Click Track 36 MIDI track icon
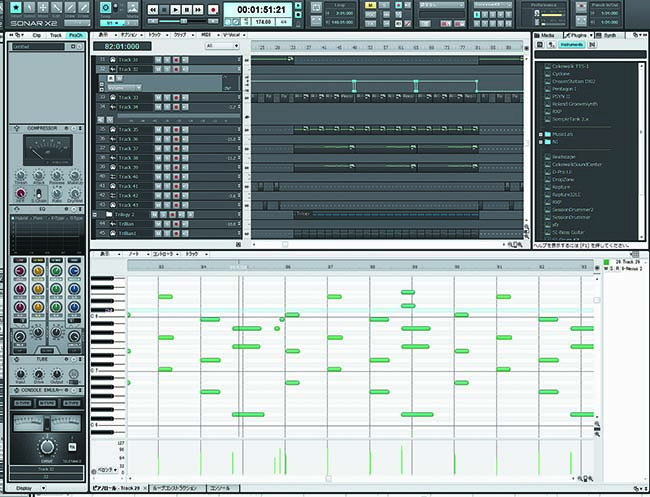The width and height of the screenshot is (650, 497). click(112, 139)
